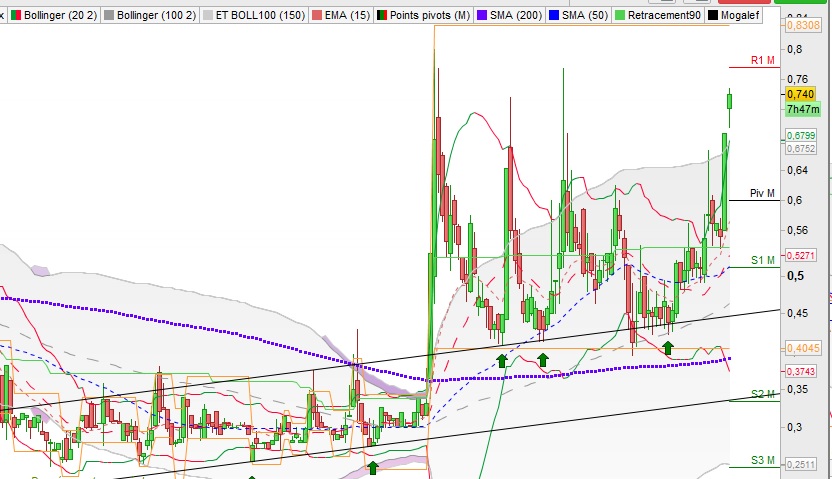Click the 0,45 price axis label

pos(798,313)
